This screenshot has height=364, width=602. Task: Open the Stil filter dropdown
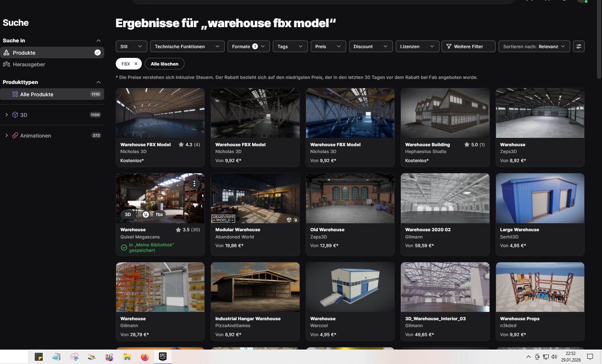point(131,46)
